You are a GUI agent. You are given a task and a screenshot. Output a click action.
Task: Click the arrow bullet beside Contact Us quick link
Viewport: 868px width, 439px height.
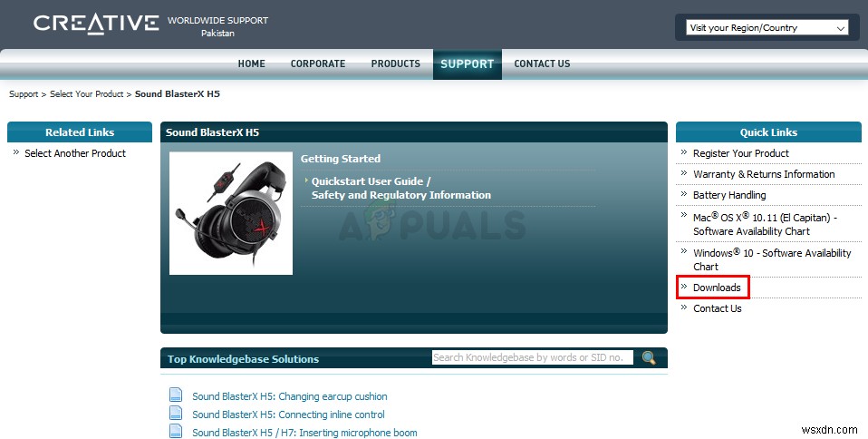point(684,307)
